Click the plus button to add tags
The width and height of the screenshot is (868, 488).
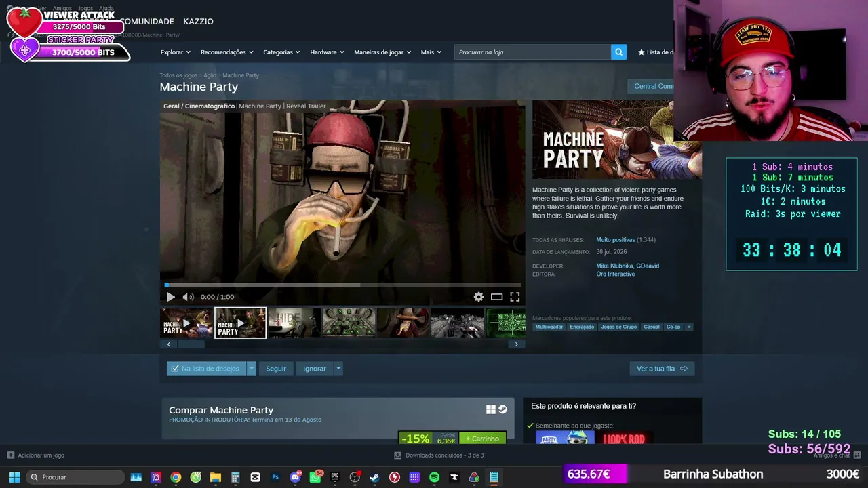pyautogui.click(x=689, y=327)
